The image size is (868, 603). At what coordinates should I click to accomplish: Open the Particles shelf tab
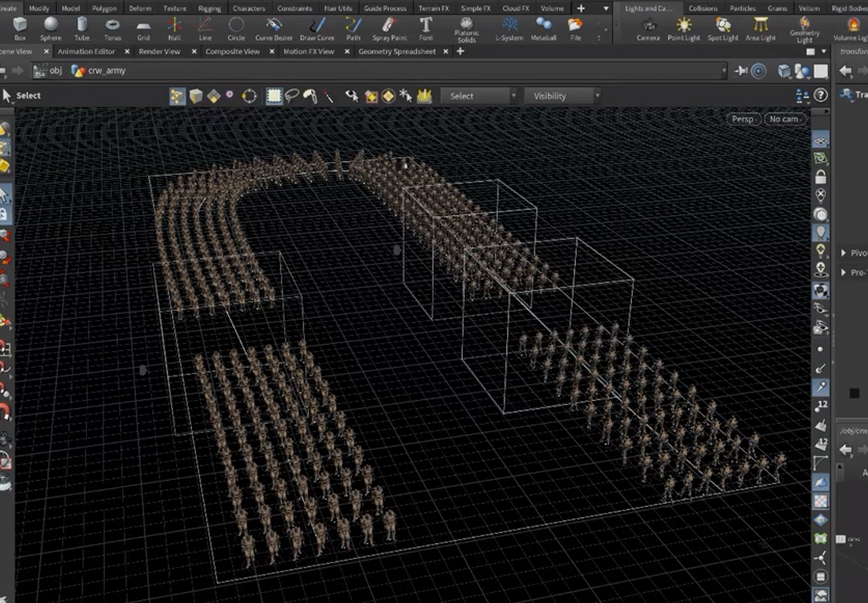pyautogui.click(x=742, y=8)
